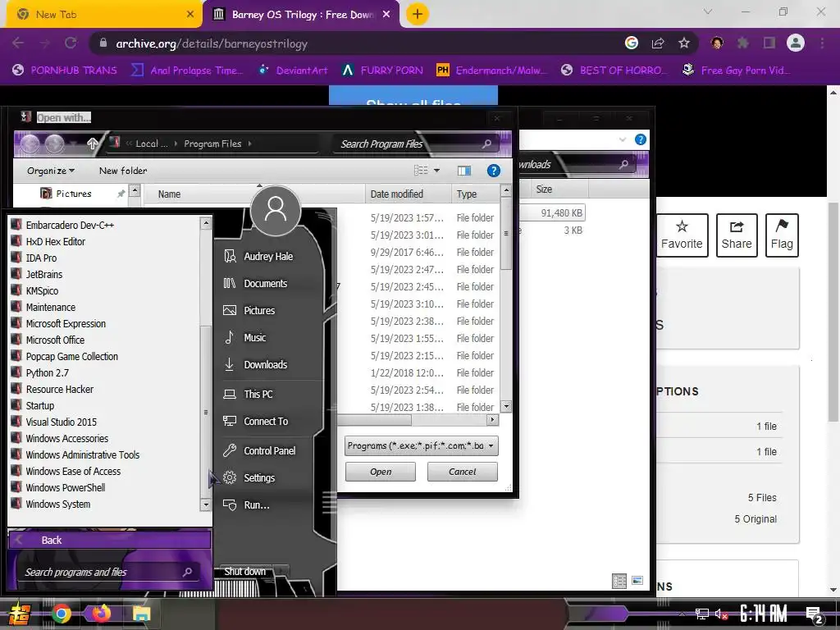Click the browser back arrow

tap(18, 43)
